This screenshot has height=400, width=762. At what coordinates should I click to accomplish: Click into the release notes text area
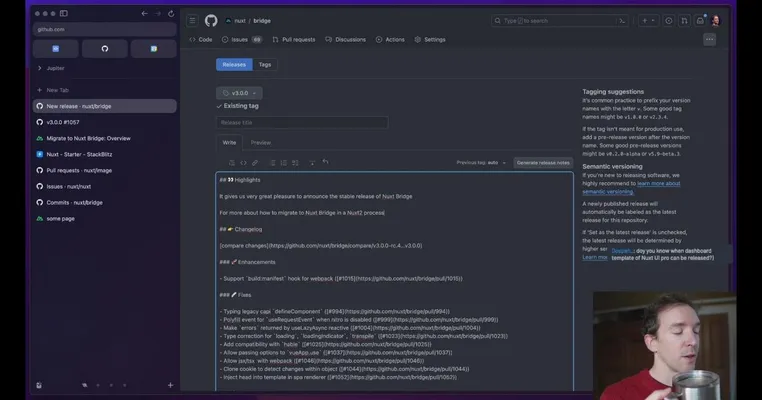[395, 281]
